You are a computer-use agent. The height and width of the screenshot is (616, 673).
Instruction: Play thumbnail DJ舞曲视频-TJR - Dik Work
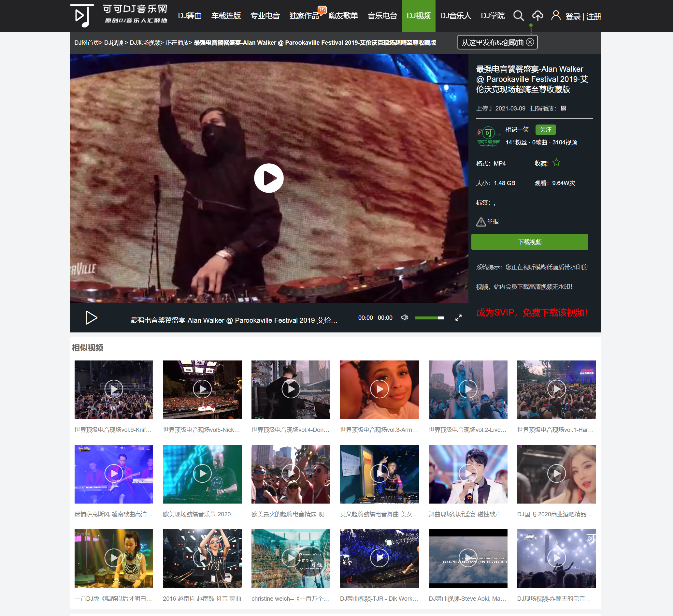pos(379,559)
